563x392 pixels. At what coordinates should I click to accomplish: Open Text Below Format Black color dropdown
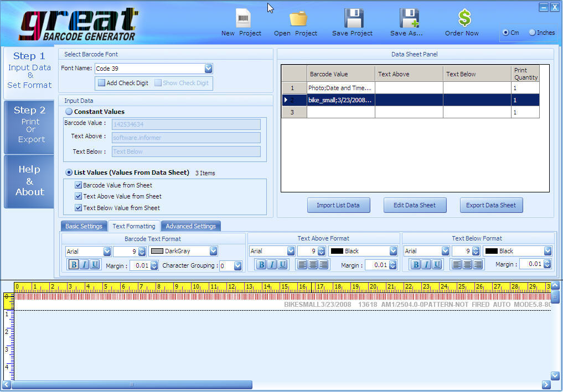547,251
